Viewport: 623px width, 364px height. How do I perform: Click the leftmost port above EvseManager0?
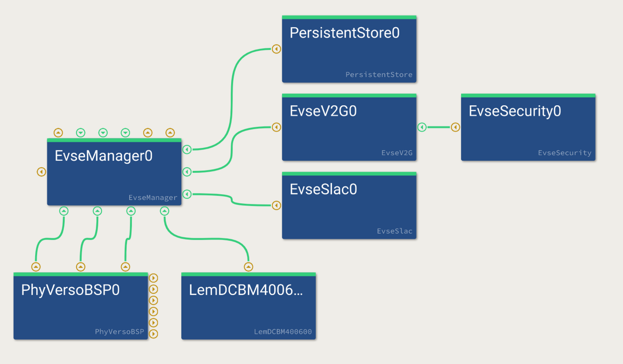point(58,132)
